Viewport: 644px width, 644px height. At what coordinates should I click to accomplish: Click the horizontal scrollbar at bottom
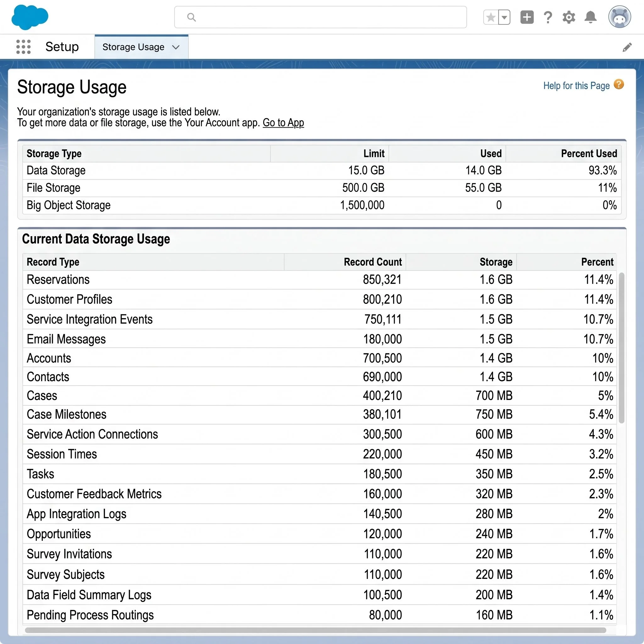click(315, 630)
